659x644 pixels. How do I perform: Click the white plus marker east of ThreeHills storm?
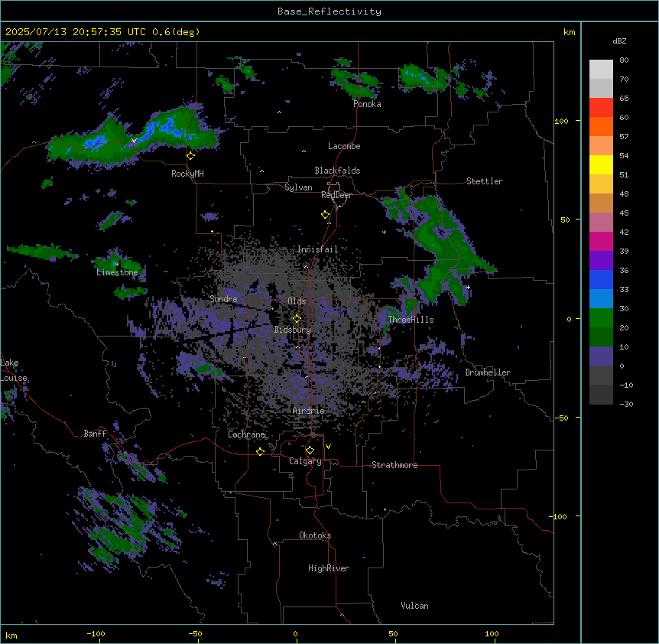(x=468, y=287)
